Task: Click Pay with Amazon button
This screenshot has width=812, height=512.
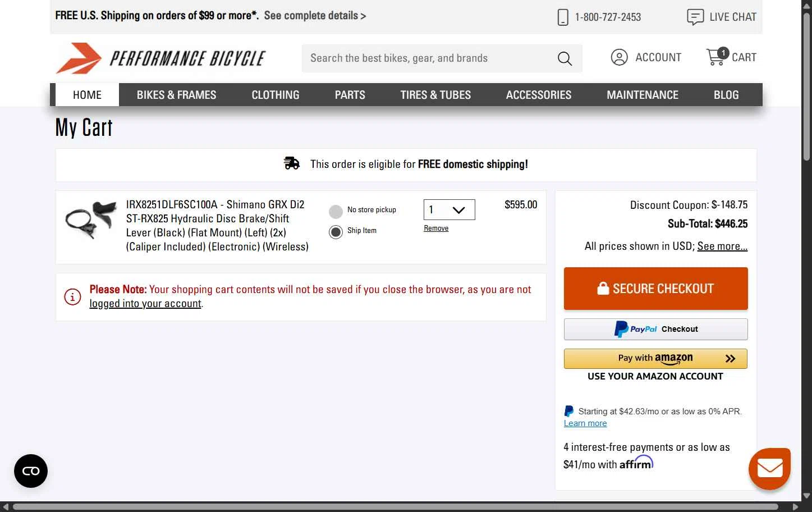Action: 655,359
